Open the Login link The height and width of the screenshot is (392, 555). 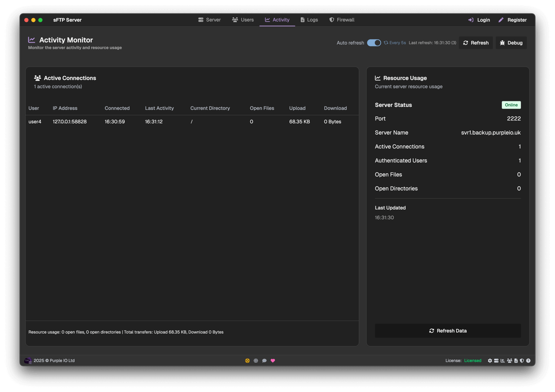coord(479,20)
